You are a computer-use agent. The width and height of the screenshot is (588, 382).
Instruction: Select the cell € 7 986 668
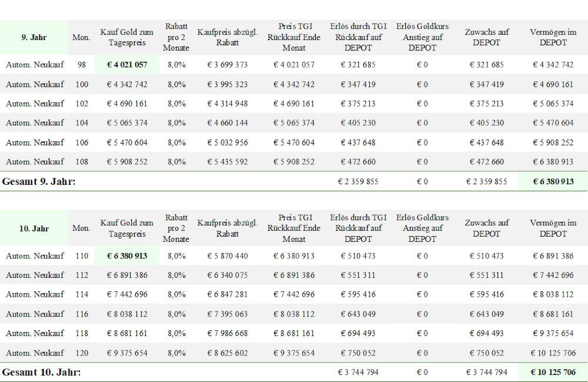pyautogui.click(x=227, y=333)
